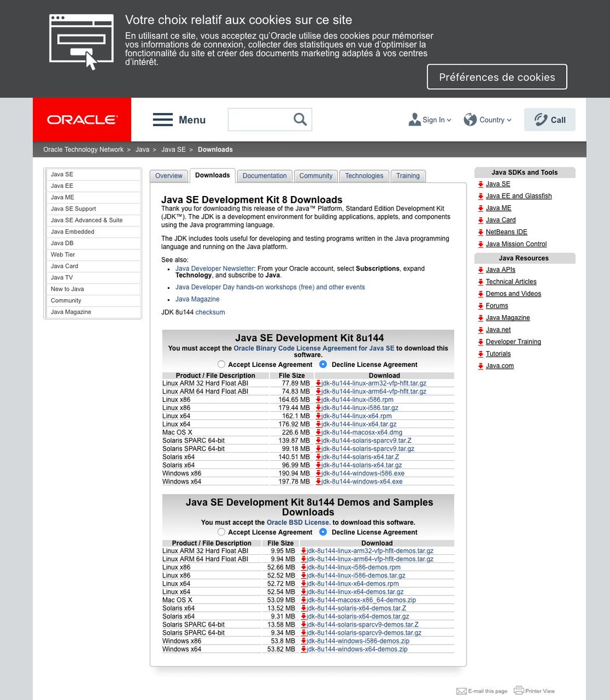Open the Java Magazine link under See also
The width and height of the screenshot is (610, 700).
pos(197,299)
